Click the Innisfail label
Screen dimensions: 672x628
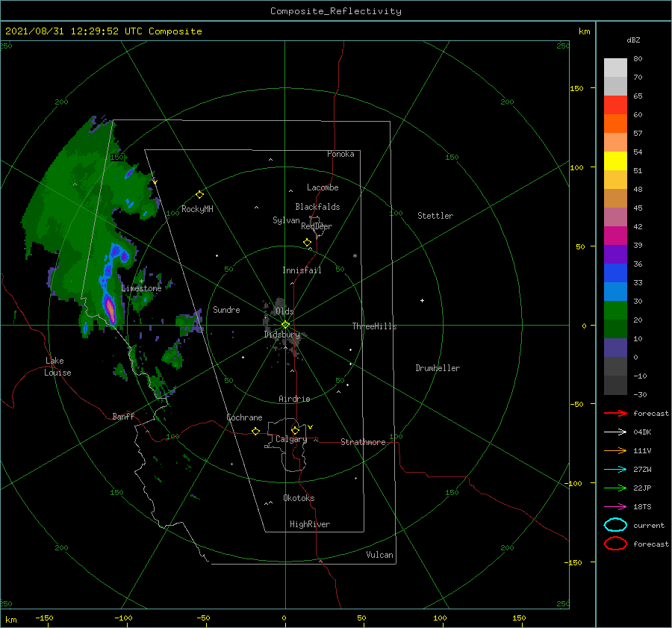[x=302, y=270]
